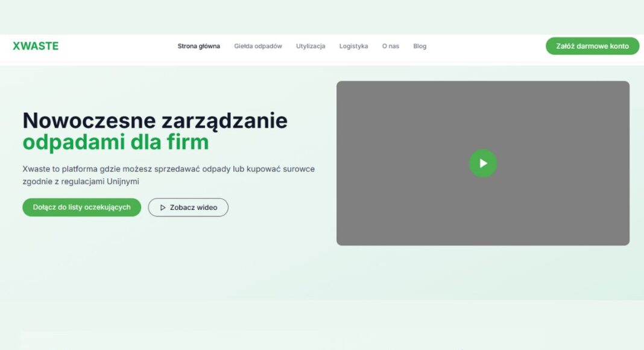Visit the Blog link

pos(420,46)
